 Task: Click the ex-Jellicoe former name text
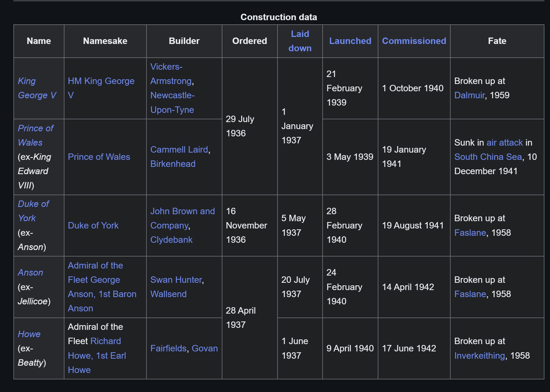34,294
